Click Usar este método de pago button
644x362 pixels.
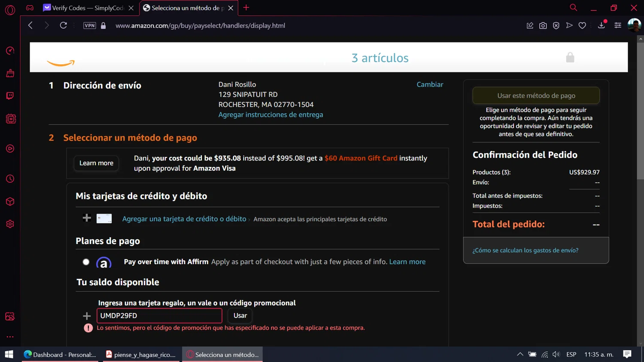coord(536,96)
